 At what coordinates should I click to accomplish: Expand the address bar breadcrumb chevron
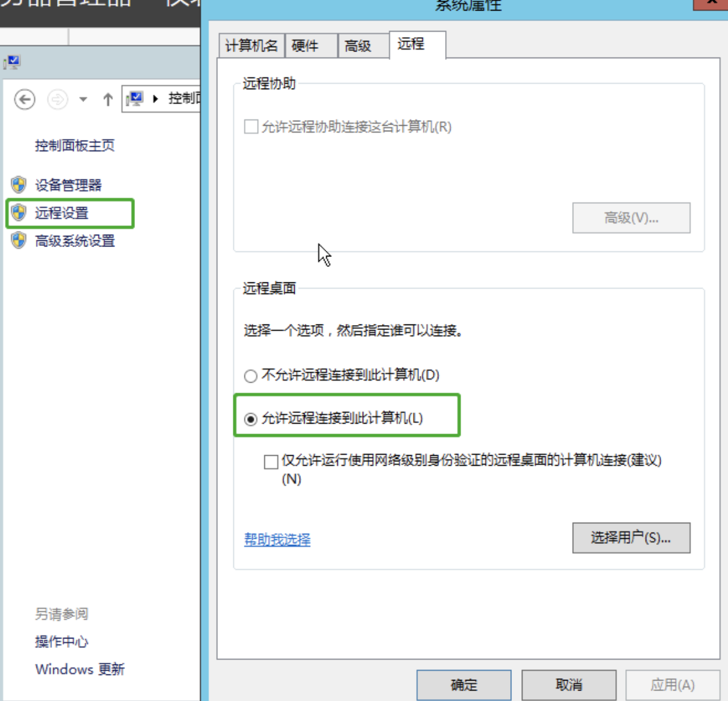155,98
